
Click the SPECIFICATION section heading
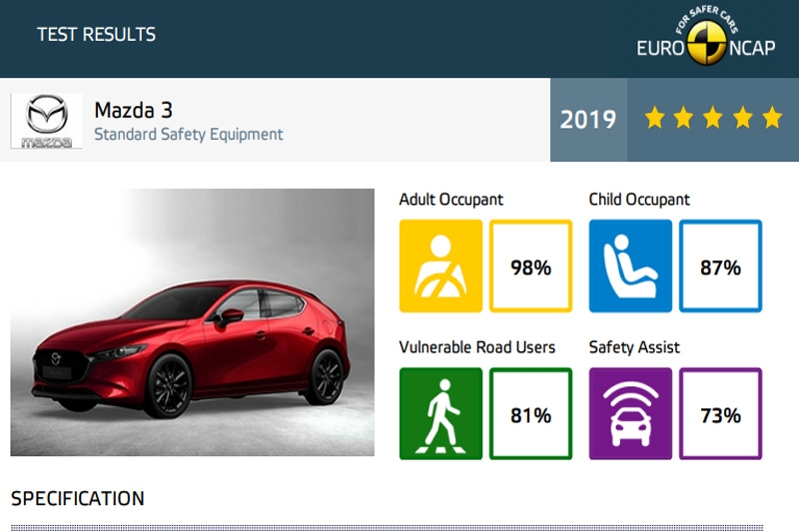tap(77, 498)
